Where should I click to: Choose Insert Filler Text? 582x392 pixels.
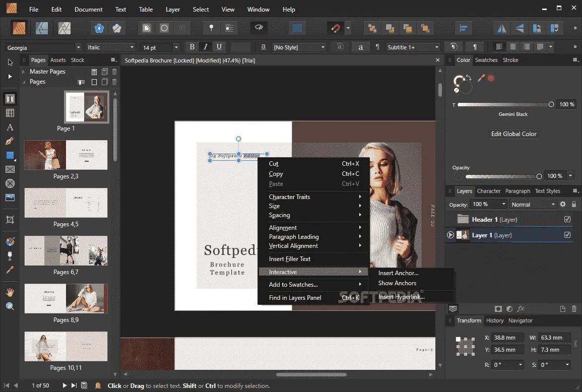coord(290,259)
